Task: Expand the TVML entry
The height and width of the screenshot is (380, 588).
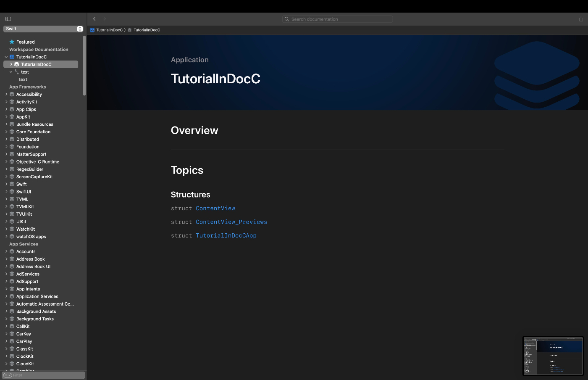Action: (x=6, y=199)
